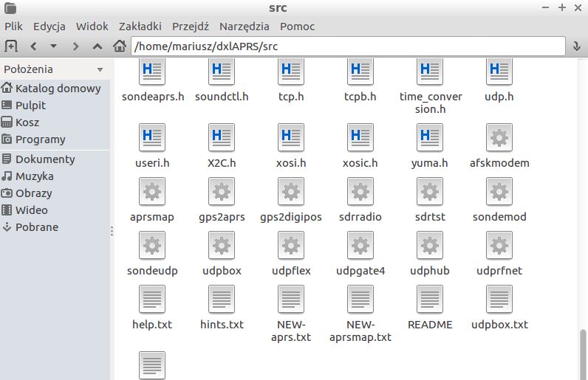
Task: Open window menu icon in title bar
Action: [x=10, y=8]
